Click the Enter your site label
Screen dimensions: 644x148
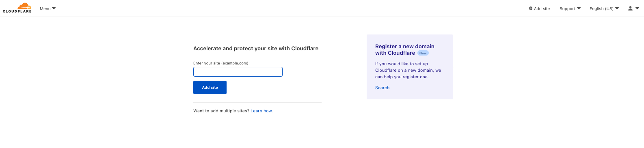(x=221, y=63)
